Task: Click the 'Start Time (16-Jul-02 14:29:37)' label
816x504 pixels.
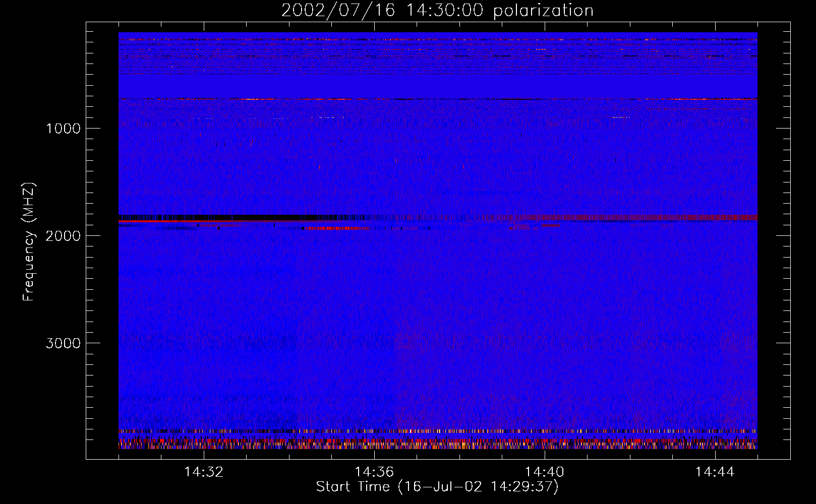Action: pos(437,487)
